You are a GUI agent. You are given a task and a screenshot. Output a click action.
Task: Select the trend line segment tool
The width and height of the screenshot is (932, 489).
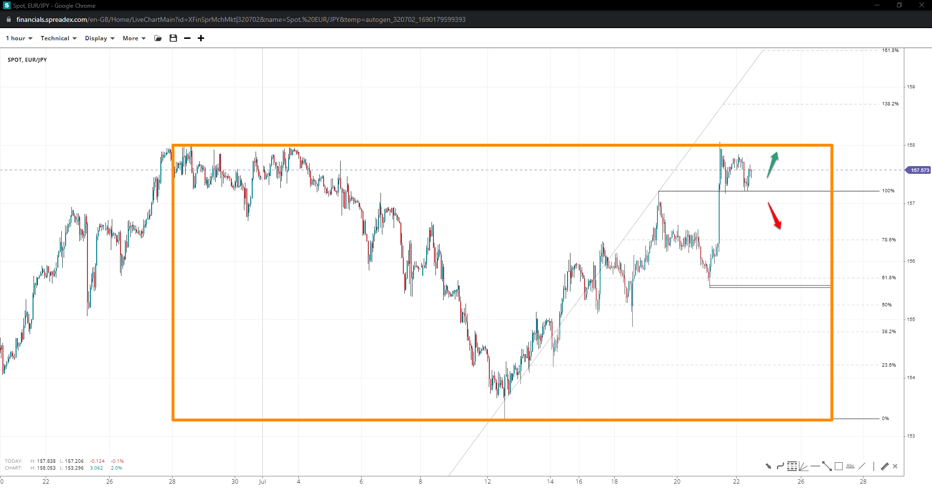point(827,466)
